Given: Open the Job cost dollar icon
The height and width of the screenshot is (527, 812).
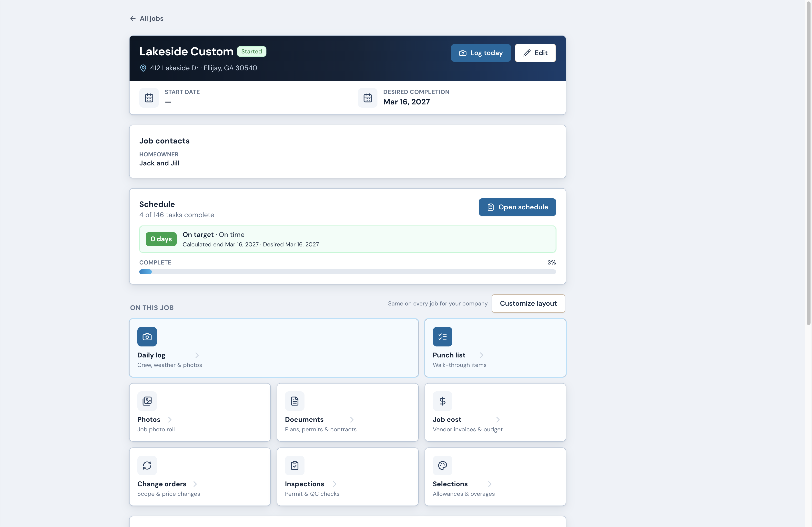Looking at the screenshot, I should click(x=443, y=401).
